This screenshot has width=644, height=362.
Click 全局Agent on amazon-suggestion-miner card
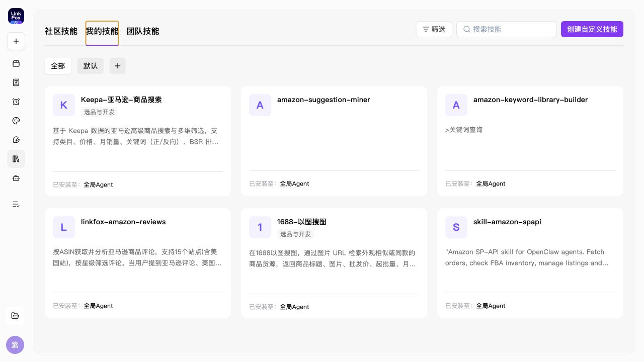click(294, 184)
